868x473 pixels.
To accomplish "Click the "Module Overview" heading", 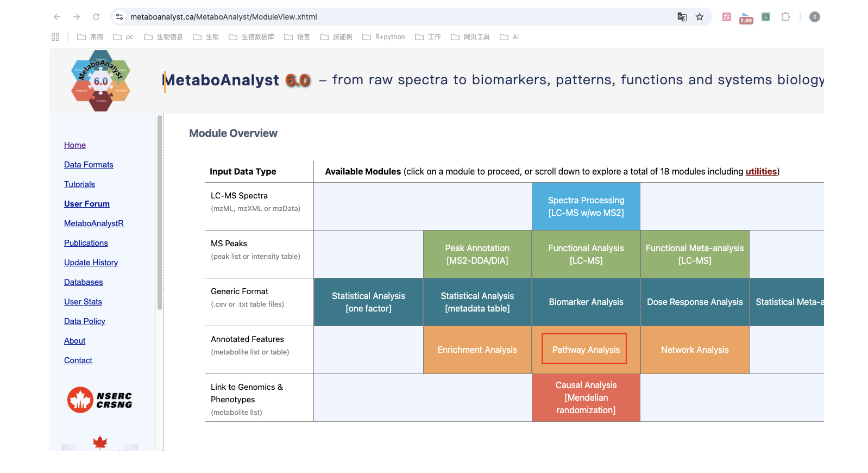I will pyautogui.click(x=233, y=133).
